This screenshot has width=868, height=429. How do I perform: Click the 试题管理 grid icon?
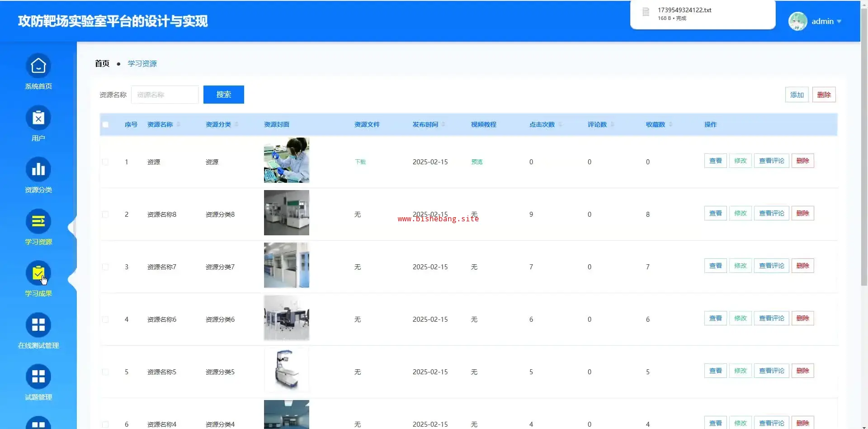point(38,377)
